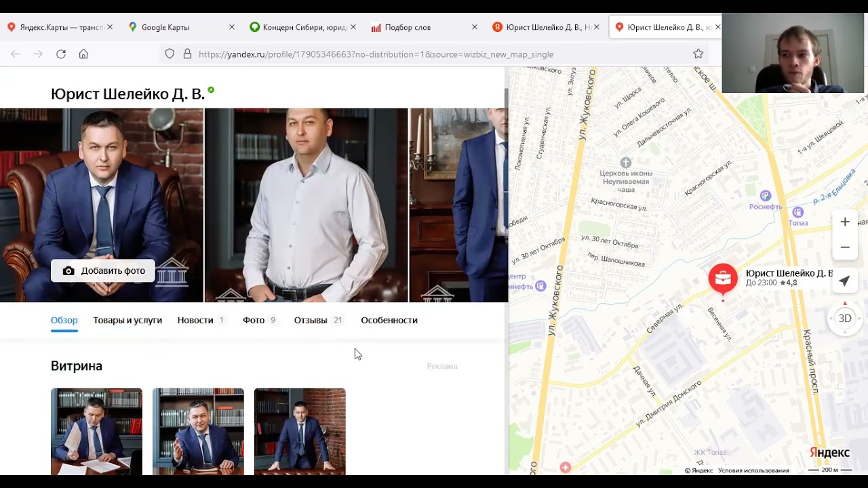Screen dimensions: 868x488
Task: Open first Витрина card, man at desk
Action: pos(96,431)
